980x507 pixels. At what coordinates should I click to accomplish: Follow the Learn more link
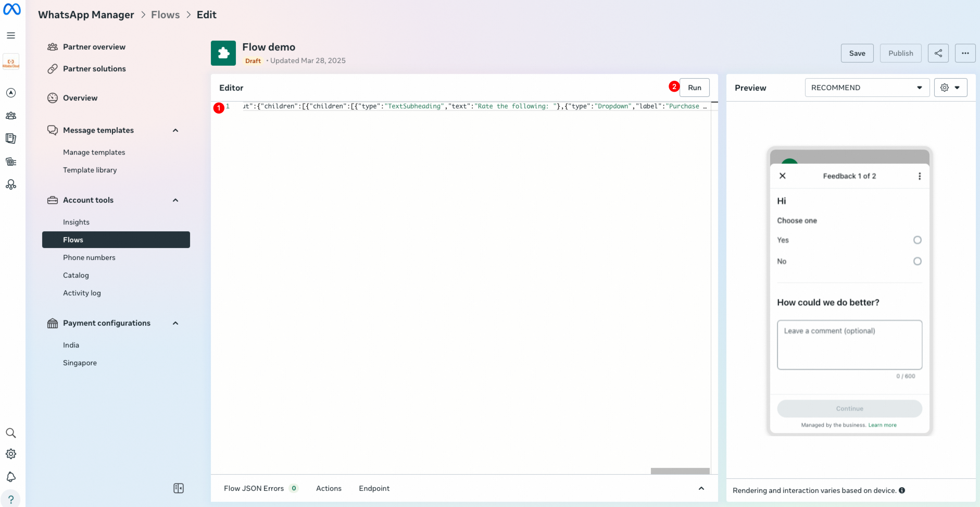(883, 425)
